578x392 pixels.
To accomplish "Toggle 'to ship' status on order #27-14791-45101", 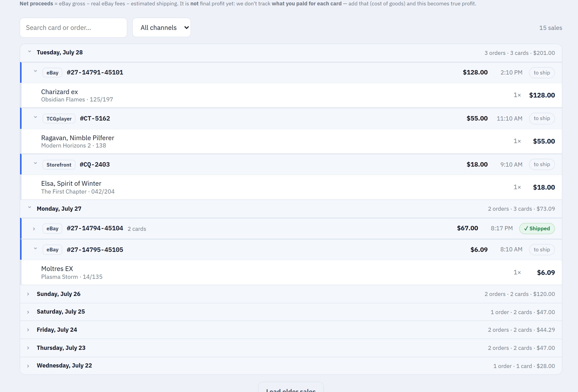I will (x=542, y=73).
